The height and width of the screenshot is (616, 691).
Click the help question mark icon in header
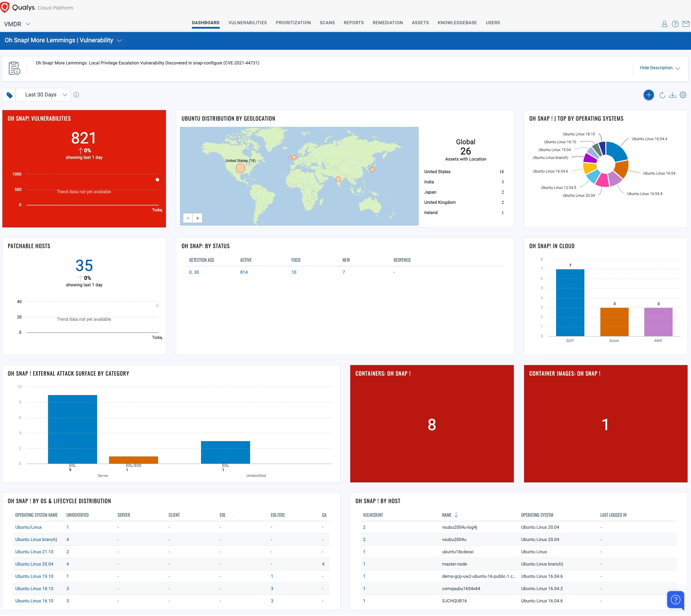coord(675,24)
